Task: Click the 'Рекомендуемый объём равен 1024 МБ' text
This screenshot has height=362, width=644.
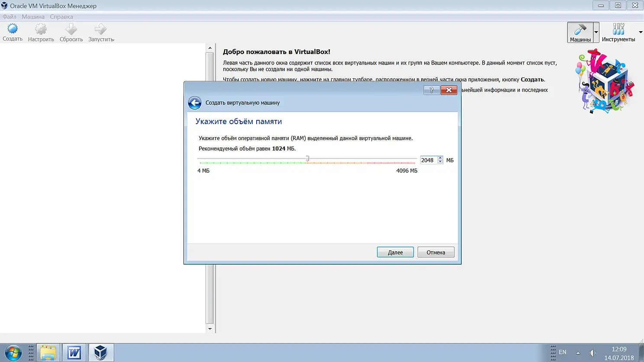Action: coord(247,148)
